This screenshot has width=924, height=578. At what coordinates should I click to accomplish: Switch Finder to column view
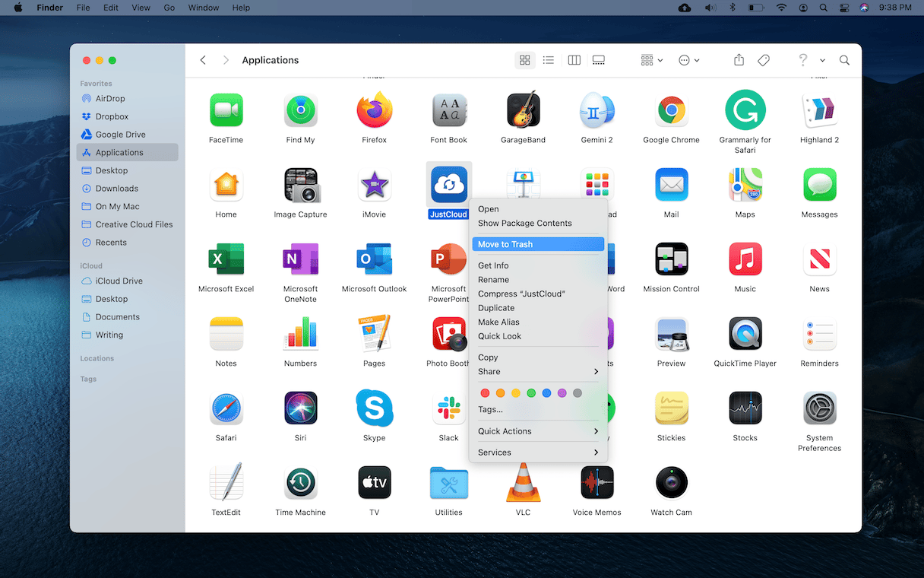(x=574, y=60)
